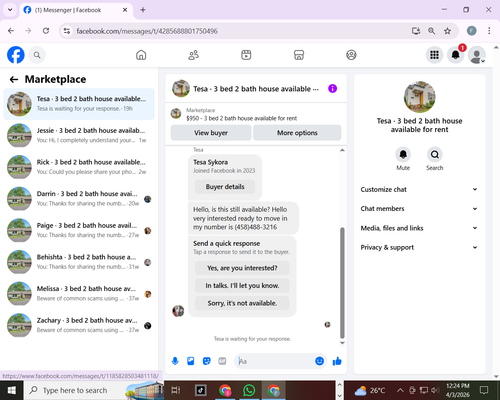Open WhatsApp from the taskbar
Screen dimensions: 500x400
[x=249, y=390]
